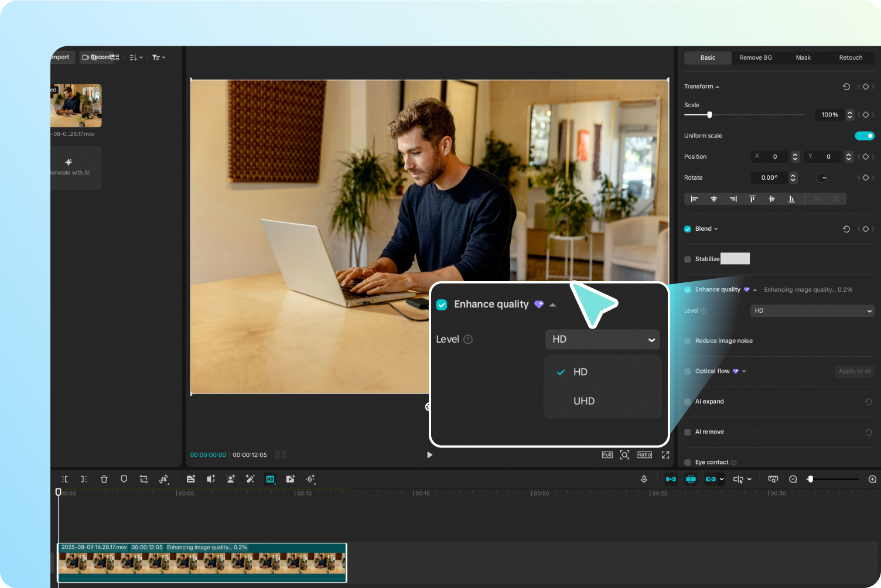
Task: Expand the Blend section arrow
Action: click(x=716, y=229)
